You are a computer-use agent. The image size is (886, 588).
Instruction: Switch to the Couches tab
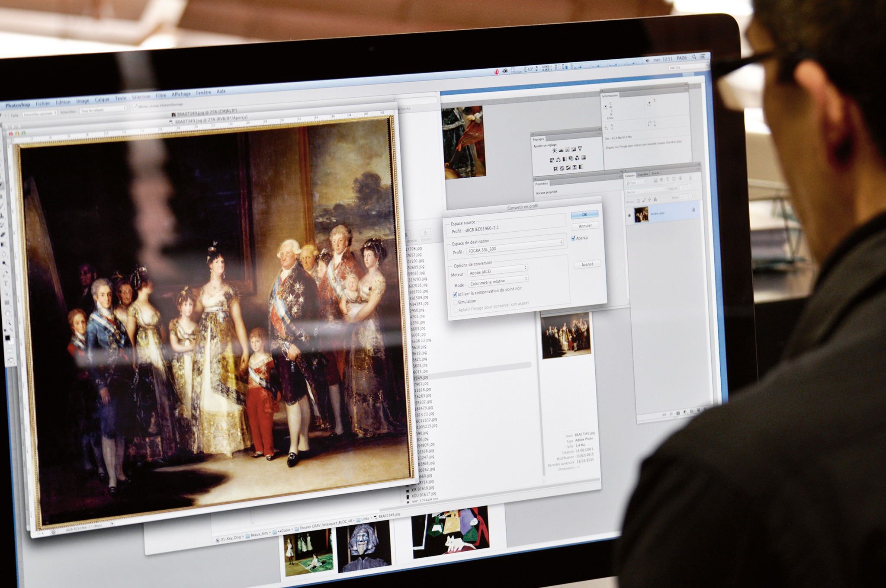[x=643, y=175]
